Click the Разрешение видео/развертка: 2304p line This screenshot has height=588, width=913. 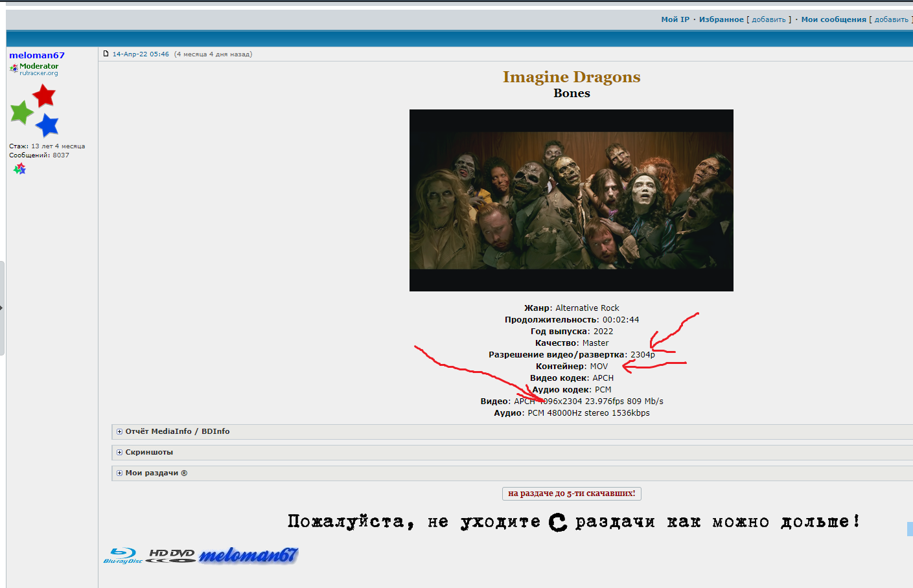(572, 355)
